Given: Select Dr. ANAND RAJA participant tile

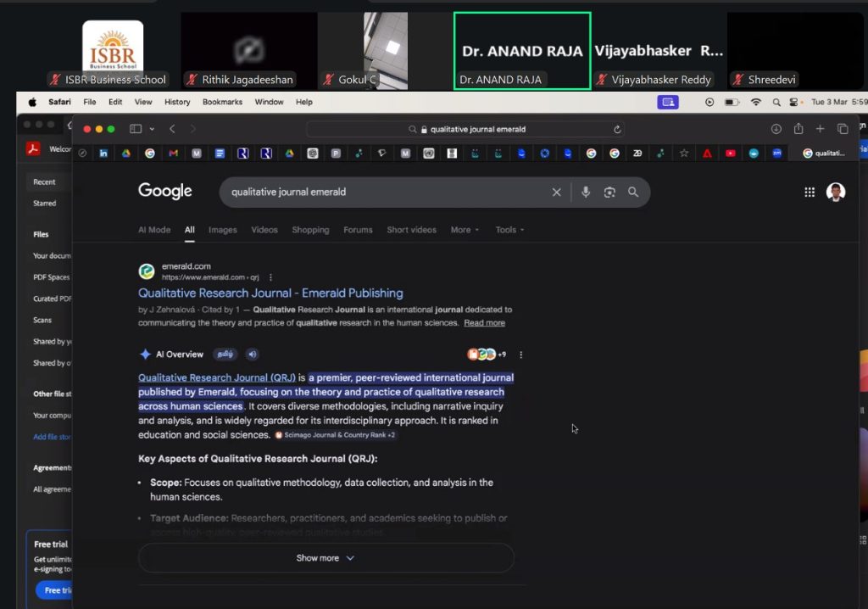Looking at the screenshot, I should tap(522, 51).
